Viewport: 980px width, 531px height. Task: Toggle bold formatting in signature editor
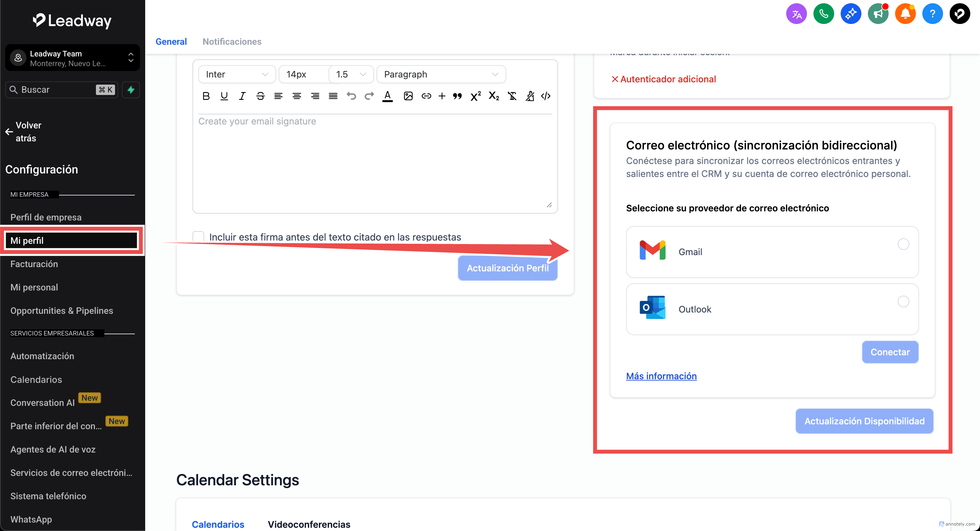206,96
